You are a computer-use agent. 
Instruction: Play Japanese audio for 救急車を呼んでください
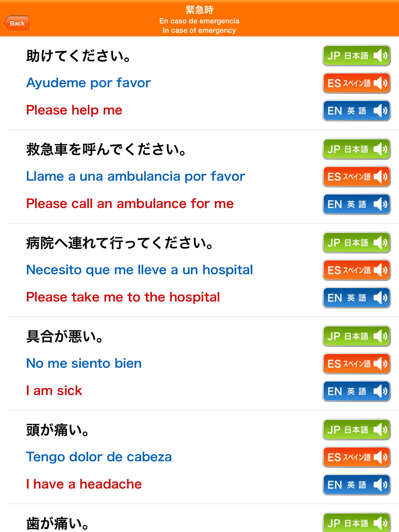point(356,149)
